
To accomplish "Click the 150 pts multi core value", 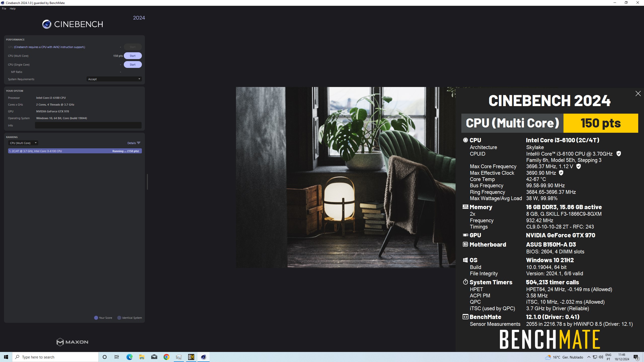I will 118,56.
